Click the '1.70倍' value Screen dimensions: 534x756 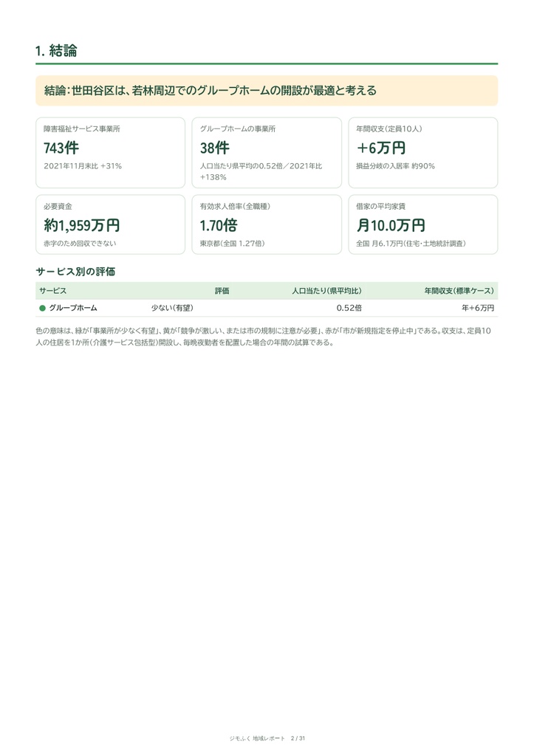(219, 224)
